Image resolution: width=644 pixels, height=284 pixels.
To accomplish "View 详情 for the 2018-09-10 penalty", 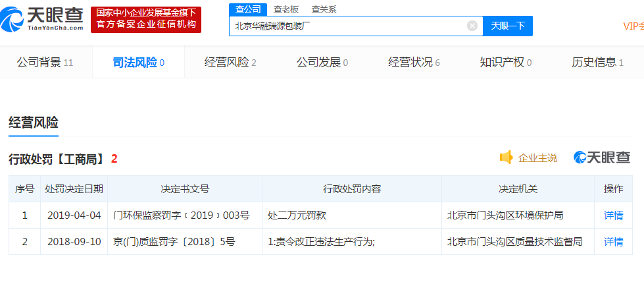I will click(613, 242).
